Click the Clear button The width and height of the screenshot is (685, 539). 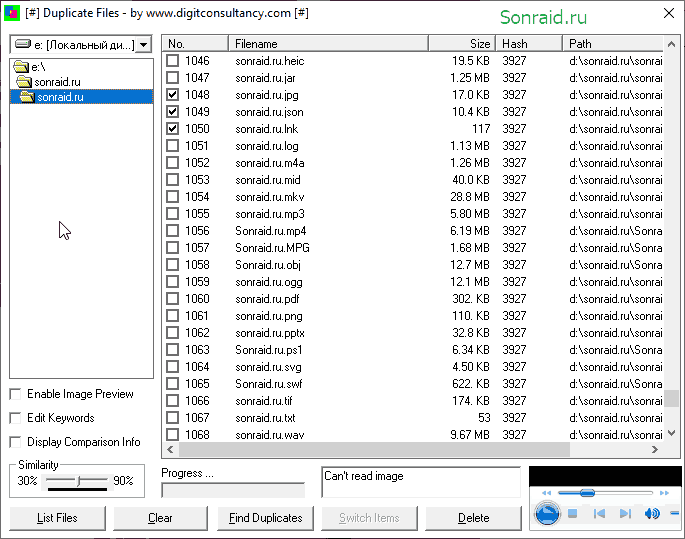tap(160, 518)
